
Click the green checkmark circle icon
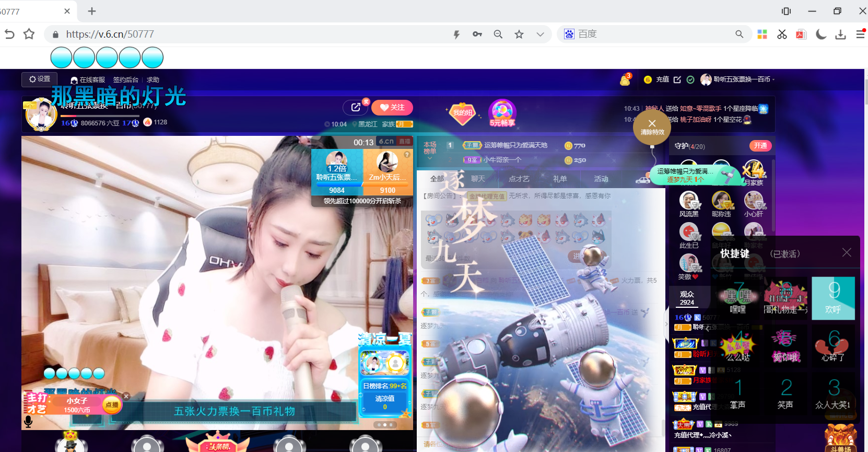pyautogui.click(x=690, y=79)
